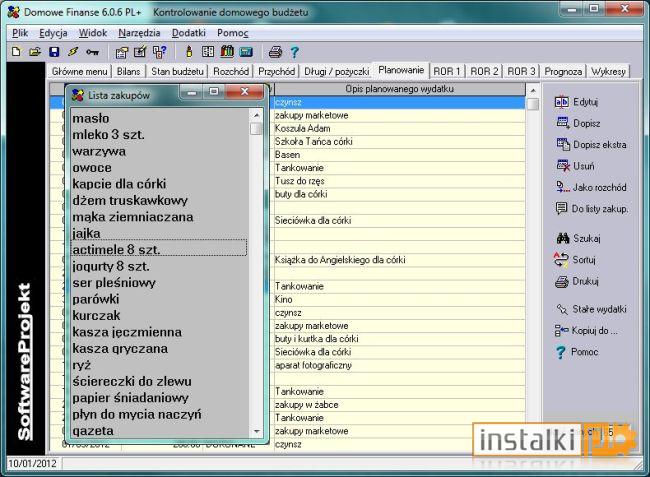This screenshot has height=477, width=650.
Task: Click the planning table scrollbar thumb
Action: [x=533, y=104]
